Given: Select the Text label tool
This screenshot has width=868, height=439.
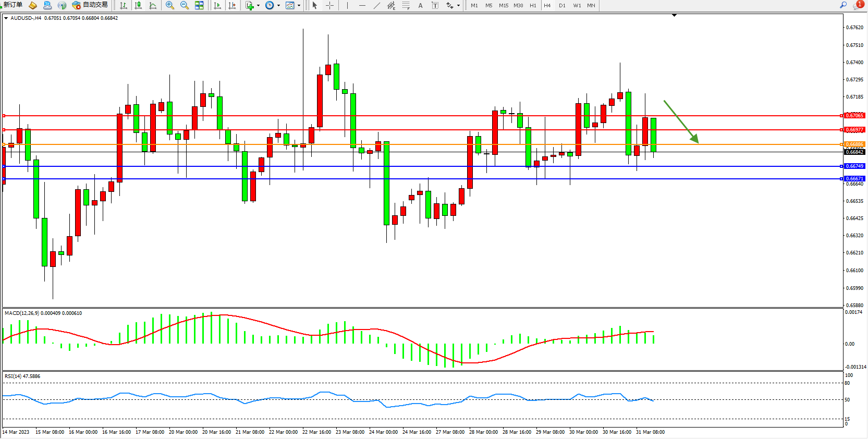Looking at the screenshot, I should tap(435, 5).
